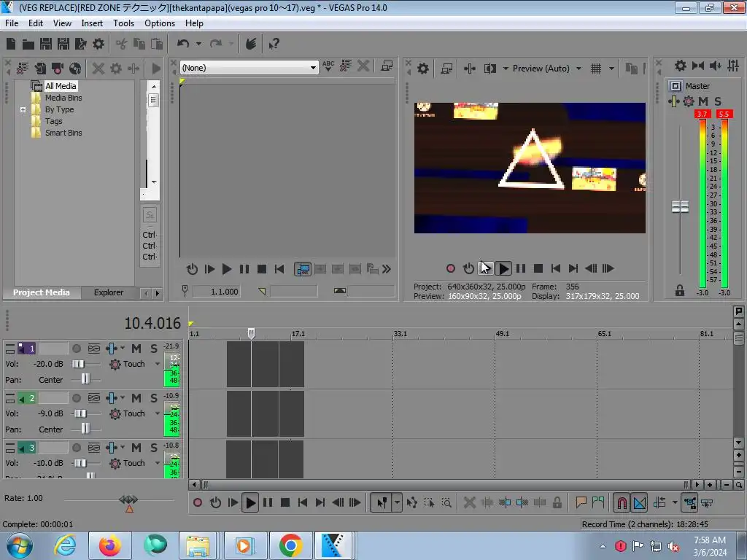747x560 pixels.
Task: Click the What's This help icon
Action: (274, 44)
